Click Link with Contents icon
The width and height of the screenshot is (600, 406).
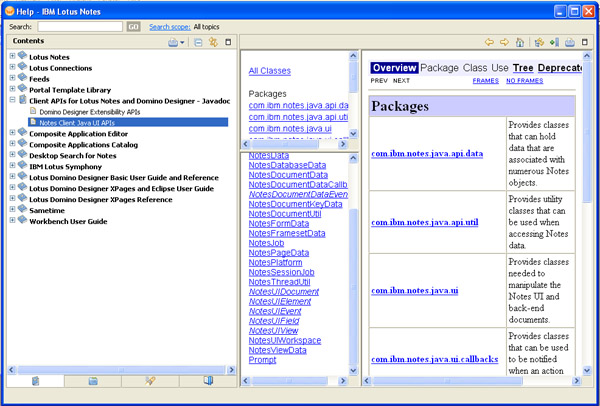(213, 42)
